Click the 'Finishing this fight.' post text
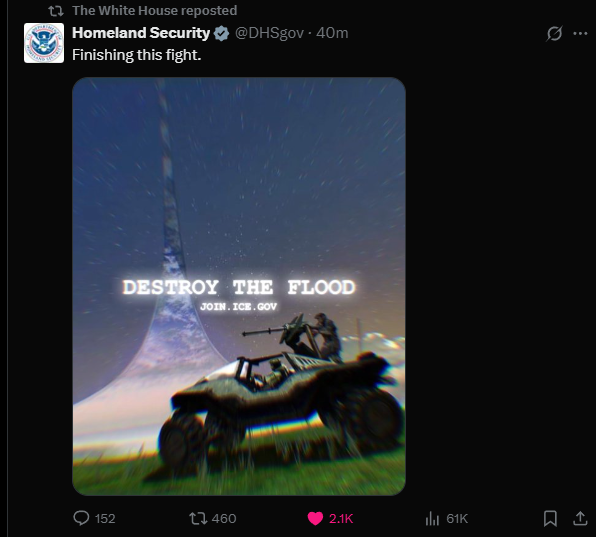Image resolution: width=596 pixels, height=537 pixels. coord(136,55)
